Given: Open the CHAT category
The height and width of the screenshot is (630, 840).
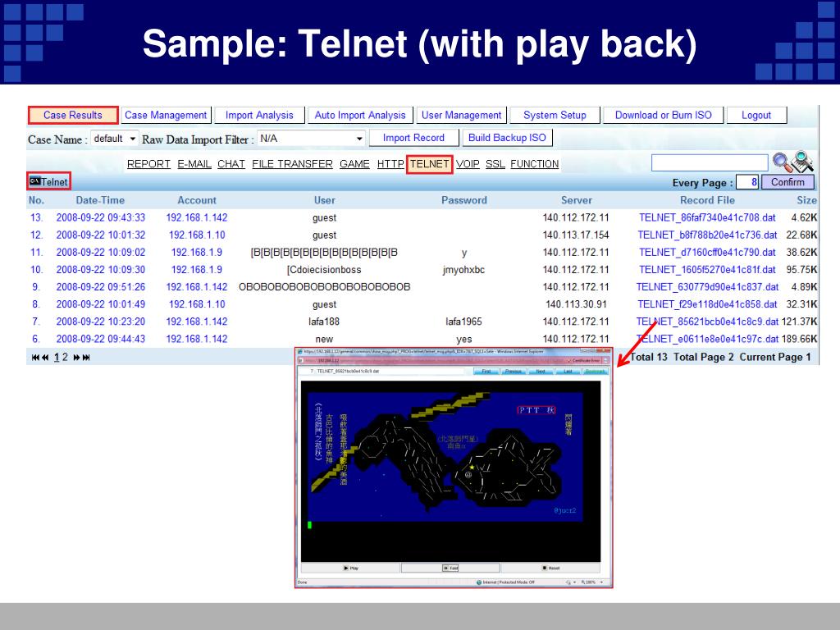Looking at the screenshot, I should 231,164.
